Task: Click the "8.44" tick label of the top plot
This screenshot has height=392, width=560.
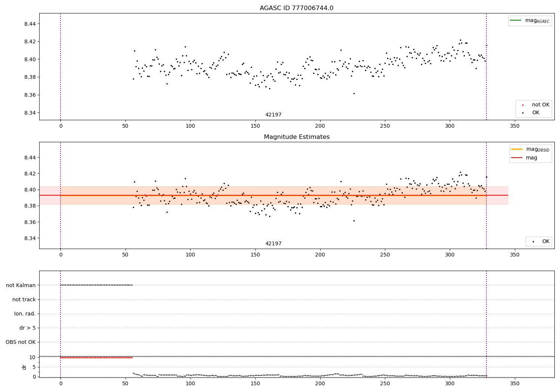Action: click(x=29, y=24)
